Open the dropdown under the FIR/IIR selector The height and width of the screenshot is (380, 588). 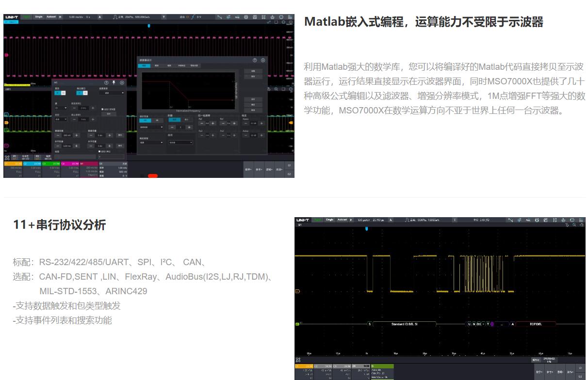152,127
